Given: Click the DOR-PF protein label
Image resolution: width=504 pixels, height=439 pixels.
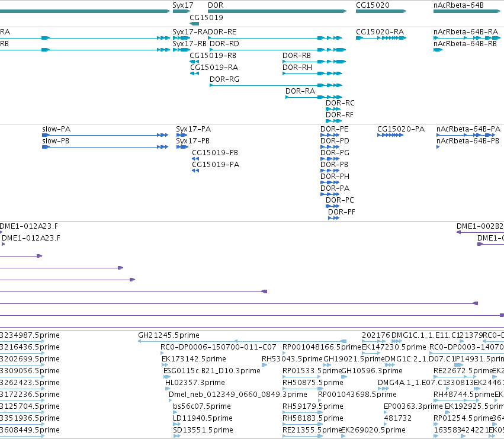Looking at the screenshot, I should tap(342, 213).
